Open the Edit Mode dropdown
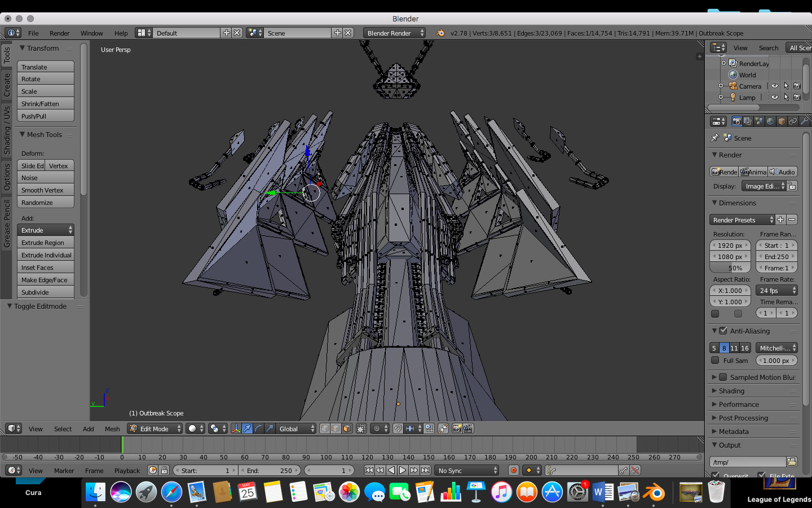Viewport: 812px width, 508px height. click(155, 428)
